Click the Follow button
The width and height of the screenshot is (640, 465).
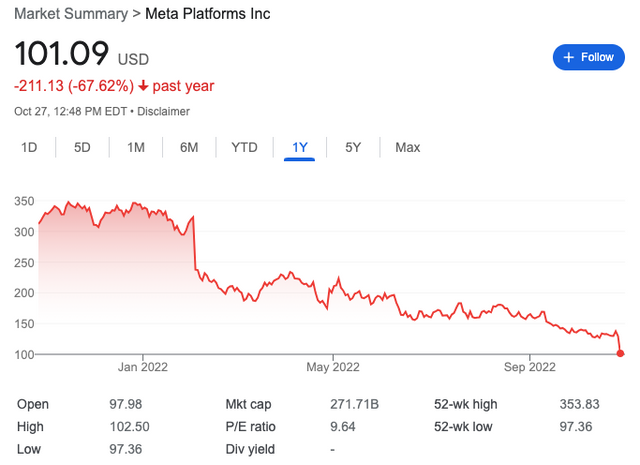[x=589, y=57]
